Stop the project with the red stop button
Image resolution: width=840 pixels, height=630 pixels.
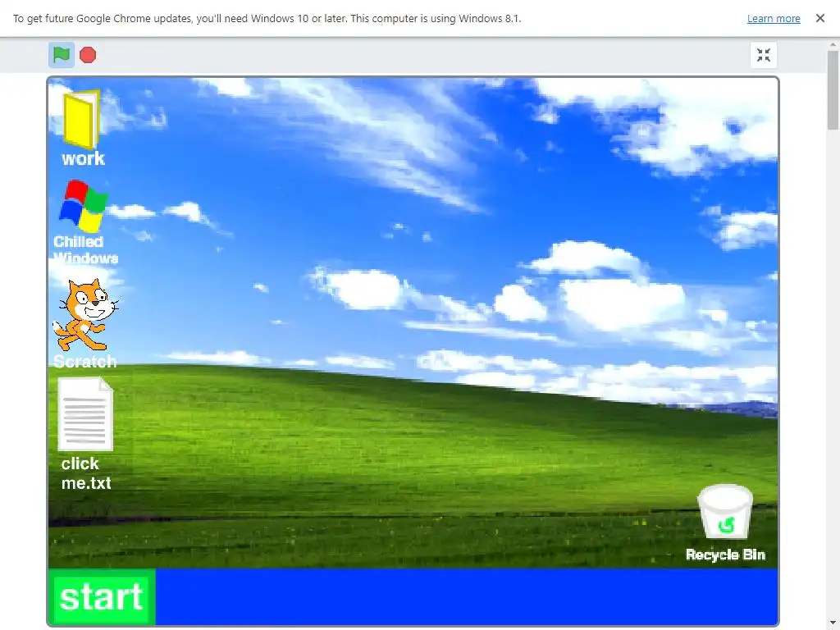click(x=88, y=55)
